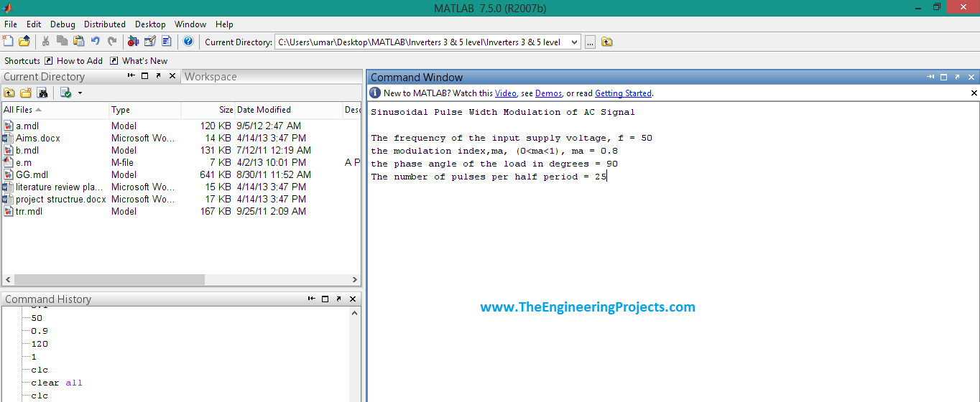Open the Debug menu
This screenshot has width=980, height=402.
tap(63, 24)
